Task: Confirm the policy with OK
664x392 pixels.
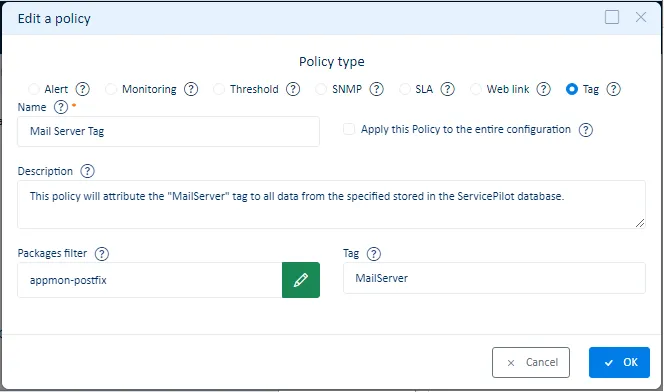Action: click(x=620, y=362)
